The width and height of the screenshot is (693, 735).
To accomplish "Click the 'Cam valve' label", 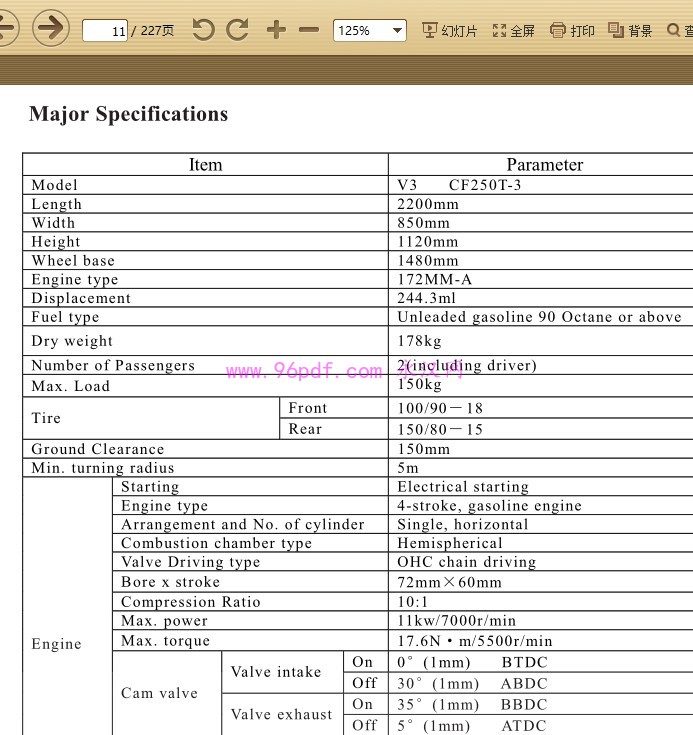I will (x=159, y=693).
